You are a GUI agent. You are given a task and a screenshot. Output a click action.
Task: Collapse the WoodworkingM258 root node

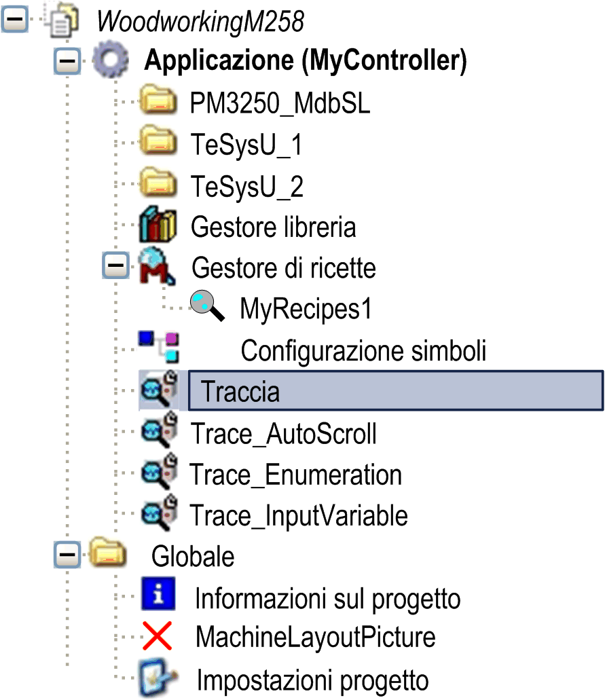tap(15, 19)
